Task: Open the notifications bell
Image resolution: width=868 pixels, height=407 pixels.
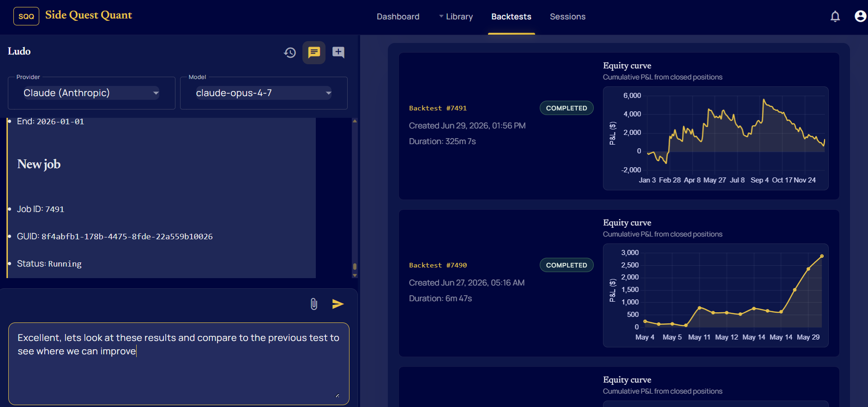Action: coord(835,17)
